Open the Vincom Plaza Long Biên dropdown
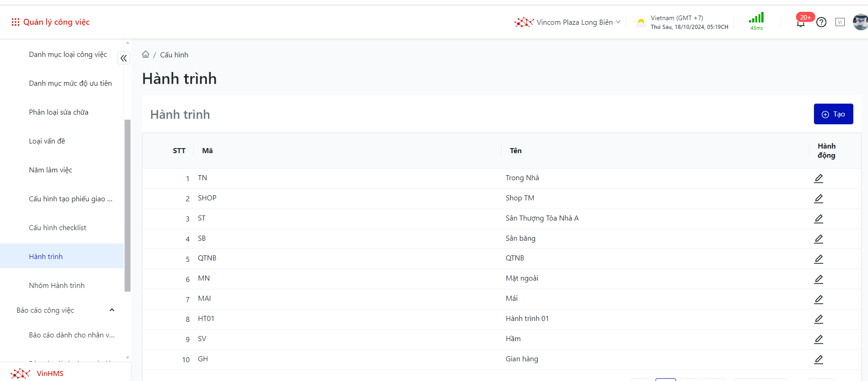868x381 pixels. 568,22
